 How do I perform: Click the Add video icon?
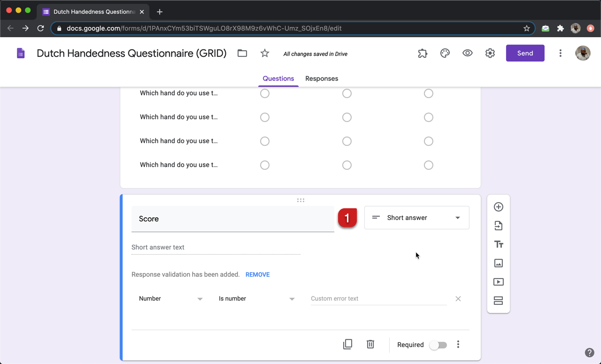(x=498, y=282)
